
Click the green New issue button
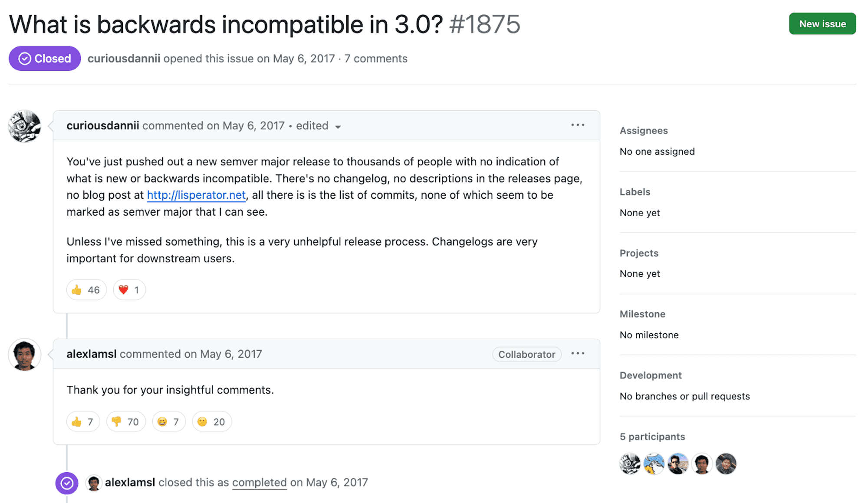point(822,24)
